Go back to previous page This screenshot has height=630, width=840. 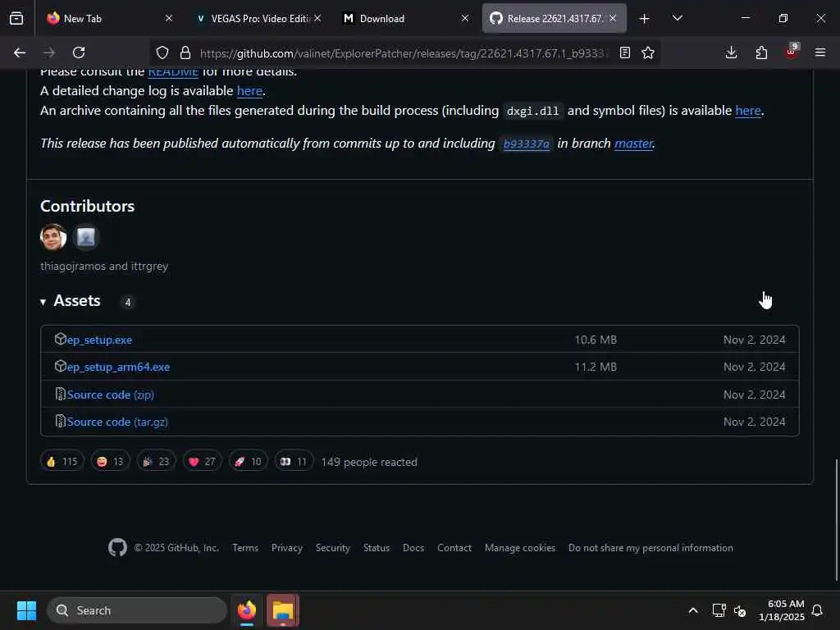tap(20, 52)
